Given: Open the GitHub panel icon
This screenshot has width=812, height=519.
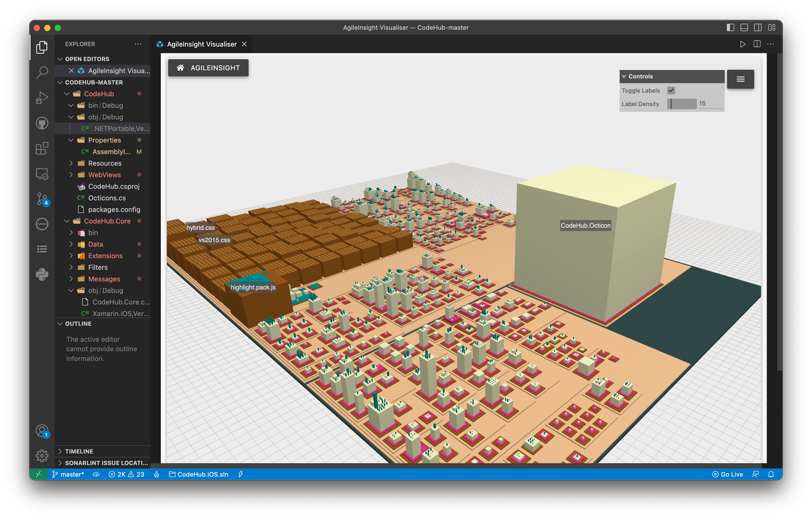Looking at the screenshot, I should point(42,123).
